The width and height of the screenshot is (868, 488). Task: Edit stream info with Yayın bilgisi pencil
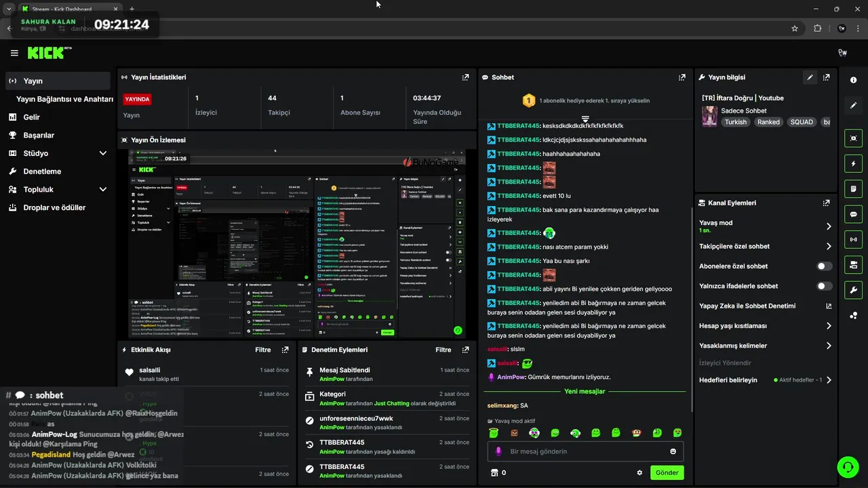click(810, 77)
